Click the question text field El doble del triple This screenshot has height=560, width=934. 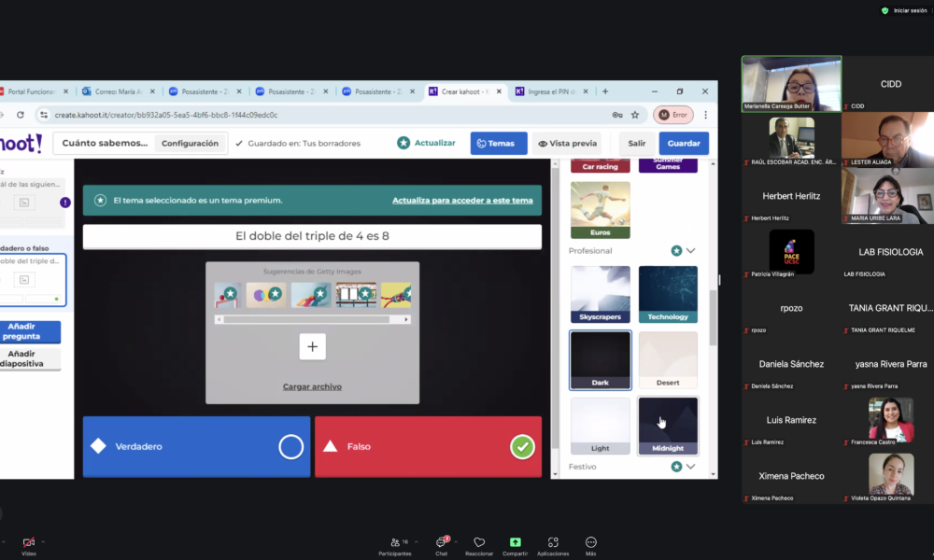312,236
